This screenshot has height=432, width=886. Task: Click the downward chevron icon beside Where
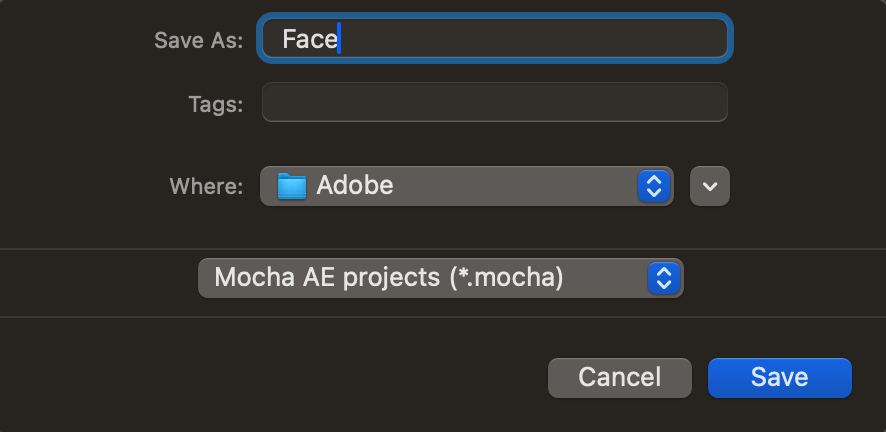click(x=710, y=186)
